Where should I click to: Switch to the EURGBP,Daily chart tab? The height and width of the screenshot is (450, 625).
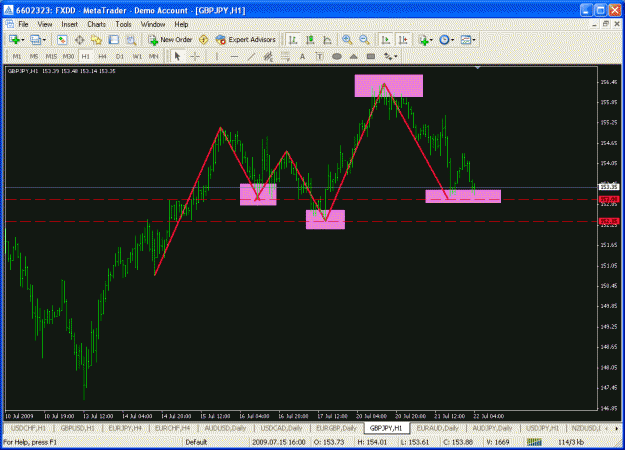pyautogui.click(x=336, y=428)
